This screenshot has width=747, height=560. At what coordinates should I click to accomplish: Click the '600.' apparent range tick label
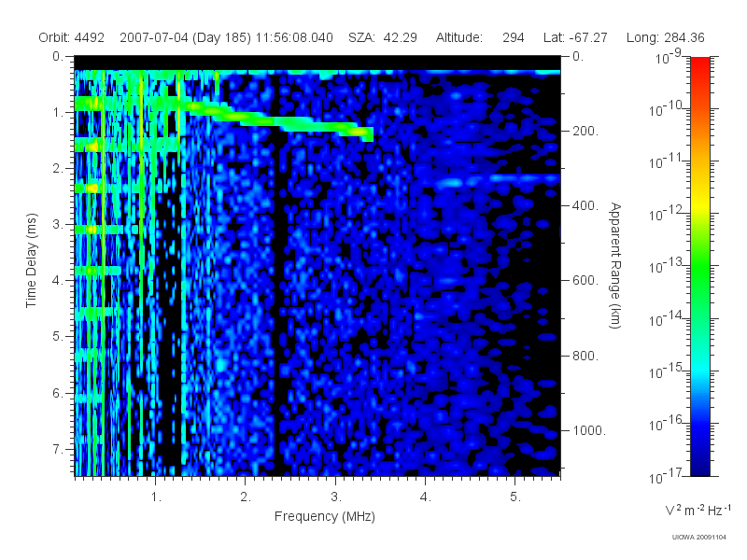coord(585,280)
